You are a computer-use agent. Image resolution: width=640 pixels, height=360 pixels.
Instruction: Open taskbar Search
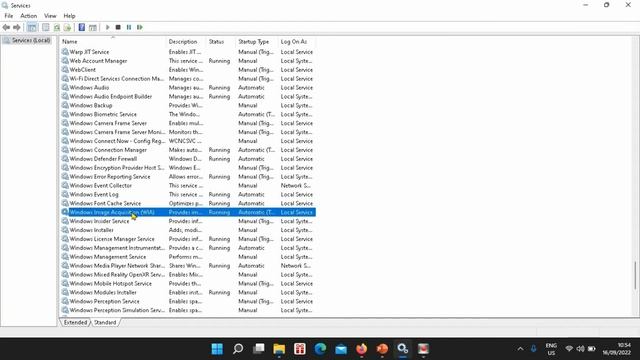238,349
